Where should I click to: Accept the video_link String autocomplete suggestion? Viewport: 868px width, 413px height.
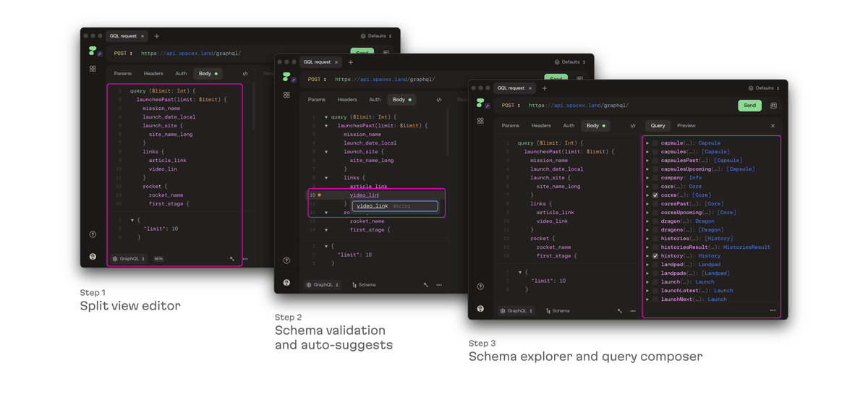pos(395,206)
